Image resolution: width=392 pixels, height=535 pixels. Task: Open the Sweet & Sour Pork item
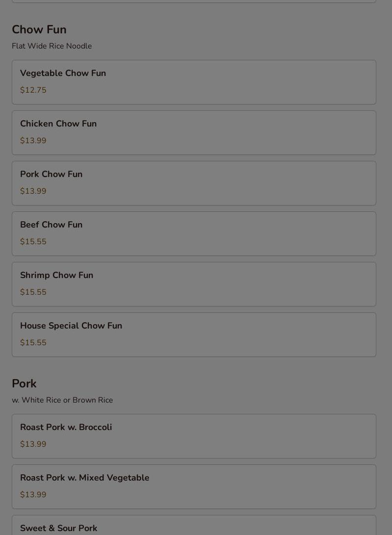[194, 525]
